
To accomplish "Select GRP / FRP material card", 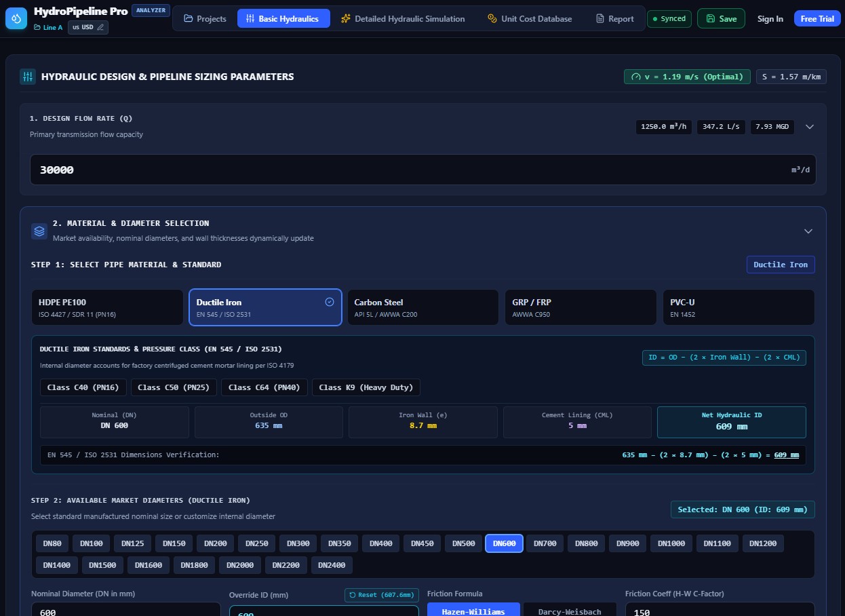I will pyautogui.click(x=581, y=308).
